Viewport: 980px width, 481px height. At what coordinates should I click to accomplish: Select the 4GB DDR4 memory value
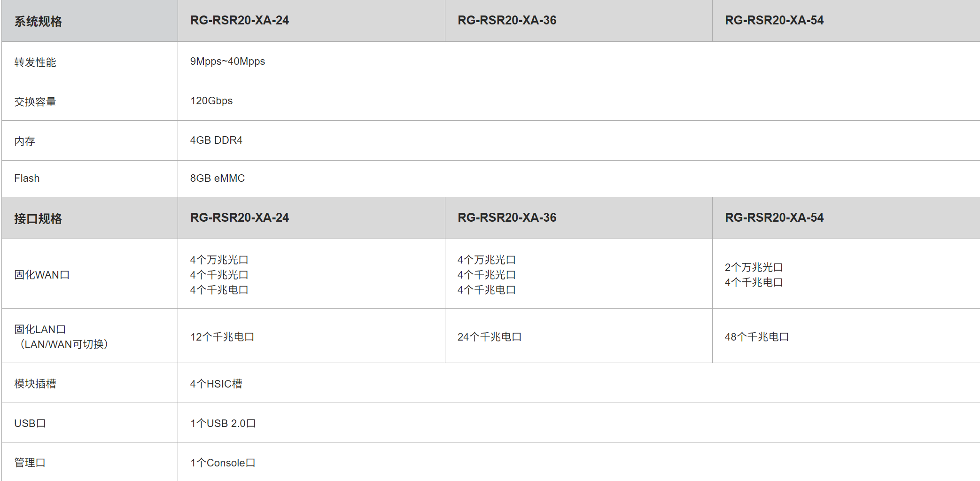(x=216, y=140)
